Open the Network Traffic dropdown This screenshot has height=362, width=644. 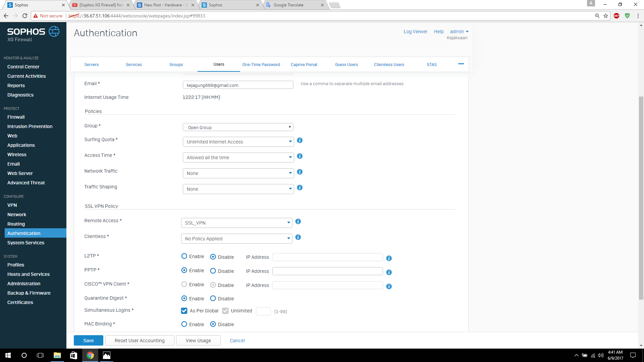click(238, 173)
